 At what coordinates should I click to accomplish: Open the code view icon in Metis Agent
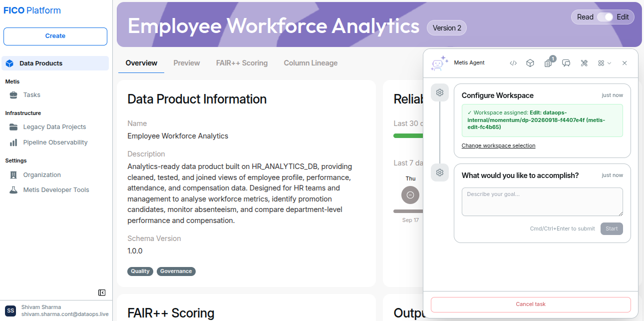[513, 63]
